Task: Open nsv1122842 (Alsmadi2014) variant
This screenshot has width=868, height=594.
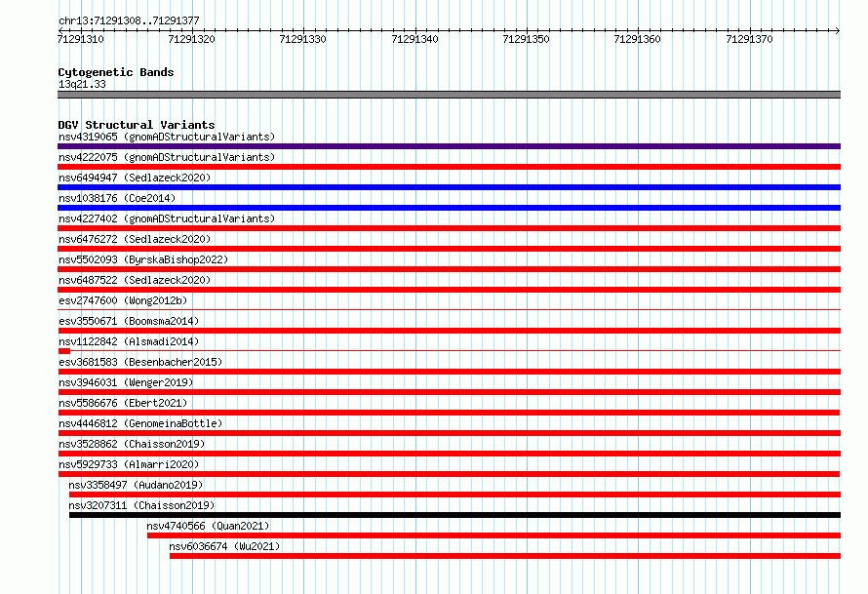Action: point(129,341)
